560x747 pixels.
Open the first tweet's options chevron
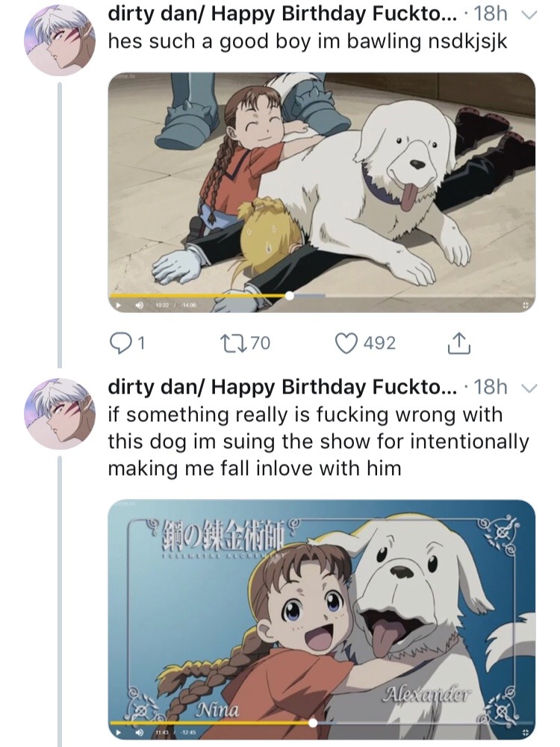click(x=528, y=14)
